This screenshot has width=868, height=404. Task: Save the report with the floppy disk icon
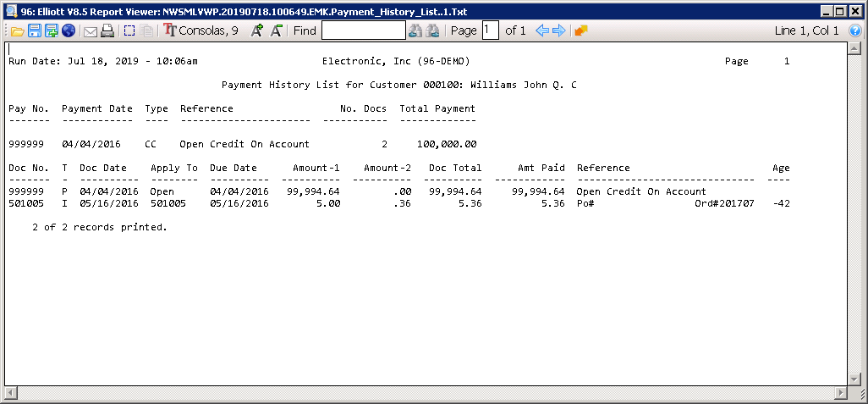click(35, 31)
